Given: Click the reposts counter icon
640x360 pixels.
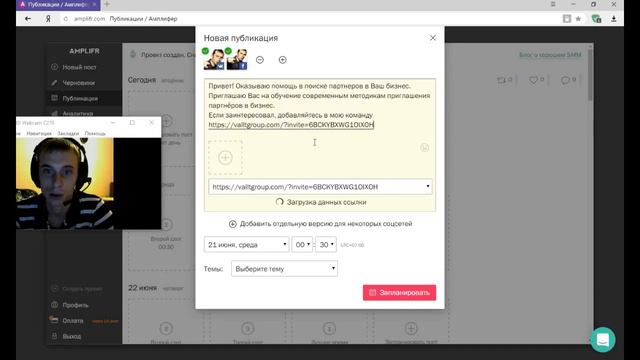Looking at the screenshot, I should (501, 80).
